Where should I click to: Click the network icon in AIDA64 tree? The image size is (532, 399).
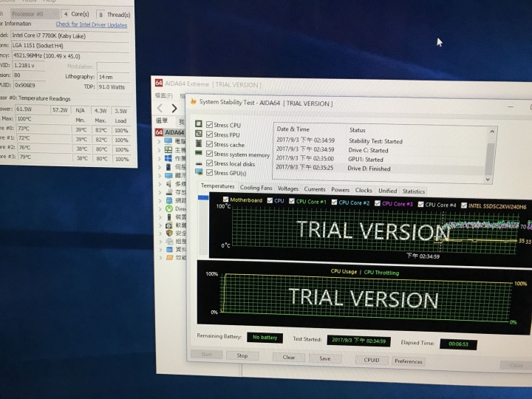(x=168, y=200)
